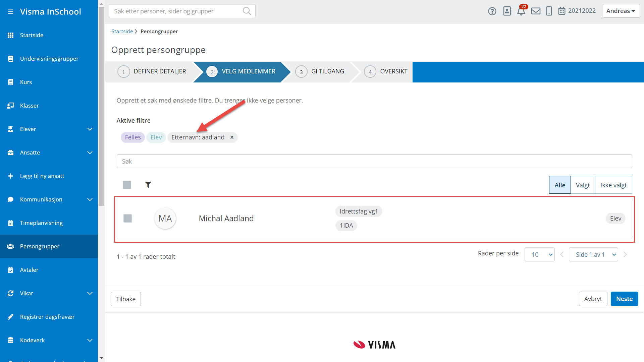Select step 2 Velg medlemmer
The width and height of the screenshot is (644, 362).
tap(241, 72)
